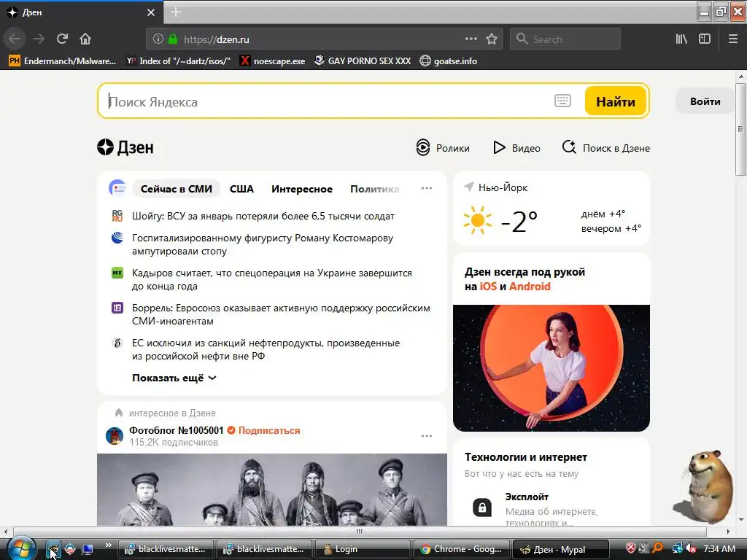
Task: Open the Windows Start orb
Action: [21, 548]
